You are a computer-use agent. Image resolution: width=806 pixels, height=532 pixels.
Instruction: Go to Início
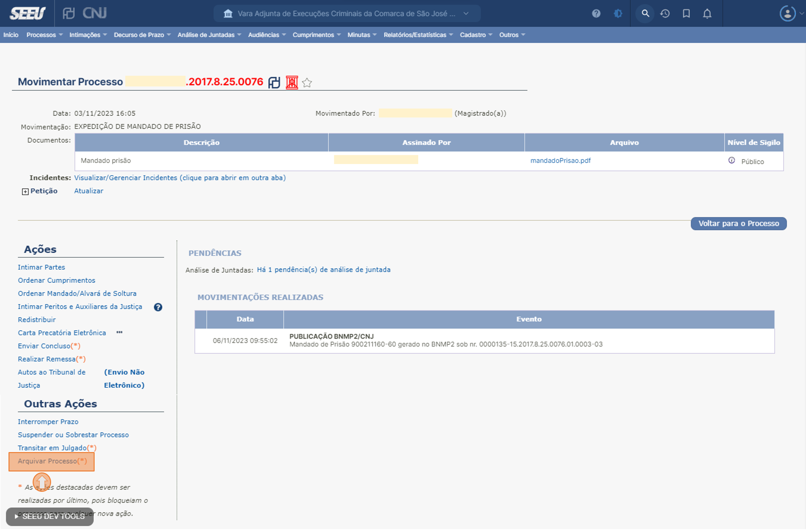[x=11, y=35]
